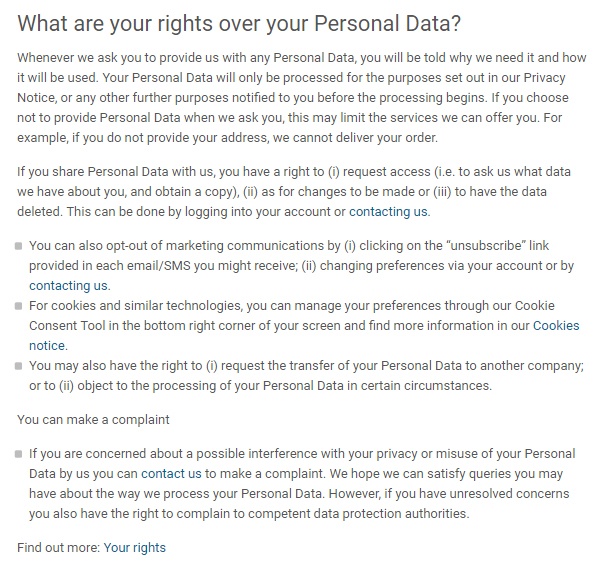Follow the 'contact us' link to make a complaint
The image size is (603, 563).
coord(171,474)
